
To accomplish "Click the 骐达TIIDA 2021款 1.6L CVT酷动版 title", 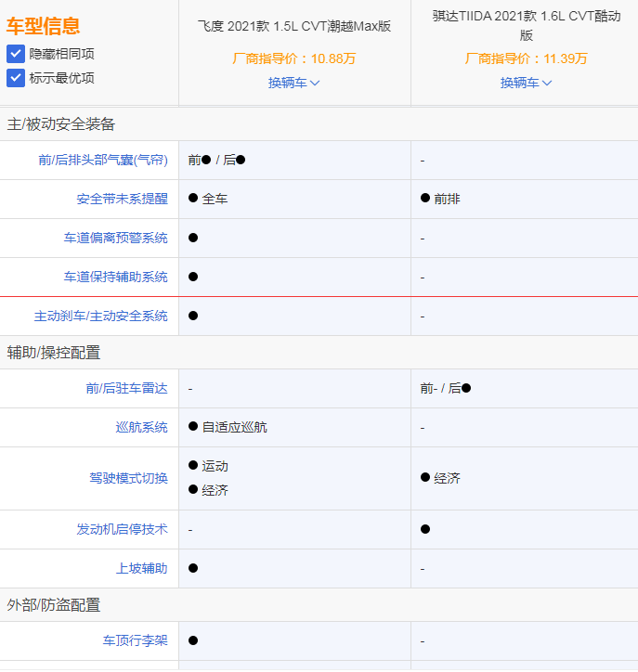I will tap(526, 26).
